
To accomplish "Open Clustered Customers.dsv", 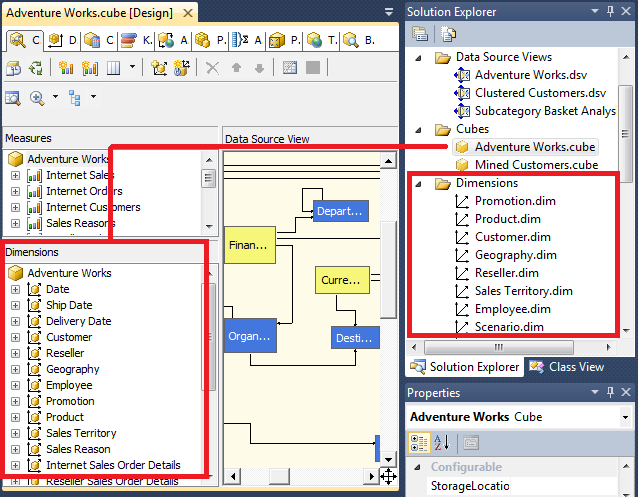I will pos(541,93).
